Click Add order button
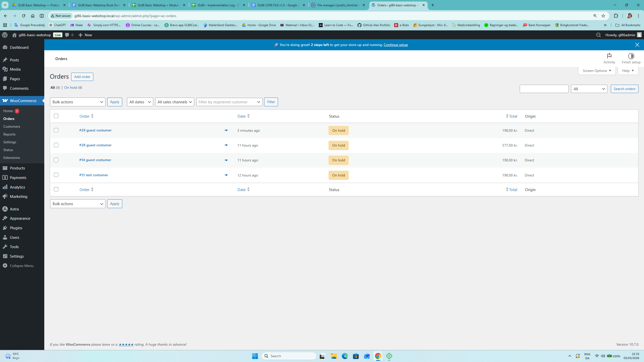Screen dimensions: 644x362 [x=82, y=77]
